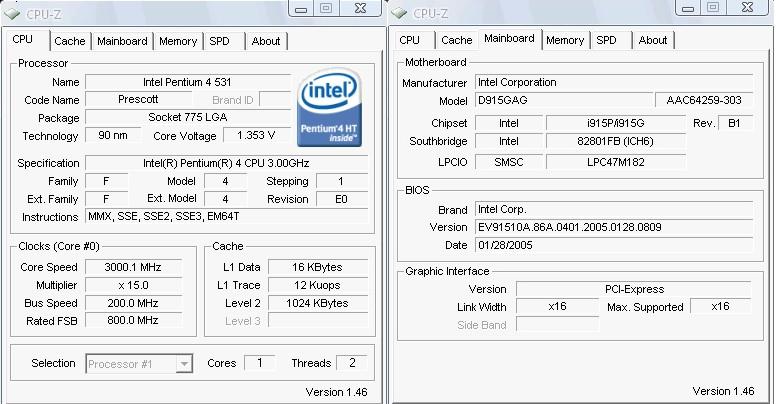Click the Stepping value '1'
The height and width of the screenshot is (404, 776).
tap(341, 181)
